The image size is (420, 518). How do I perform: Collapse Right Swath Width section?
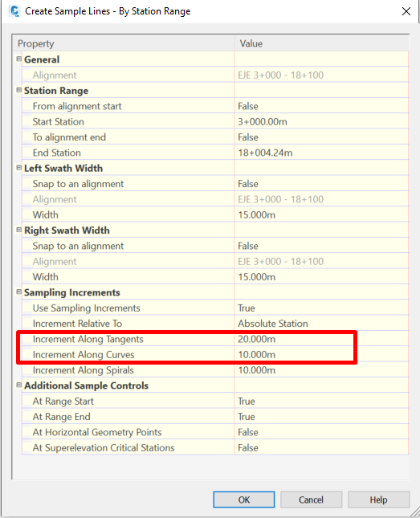click(x=18, y=230)
